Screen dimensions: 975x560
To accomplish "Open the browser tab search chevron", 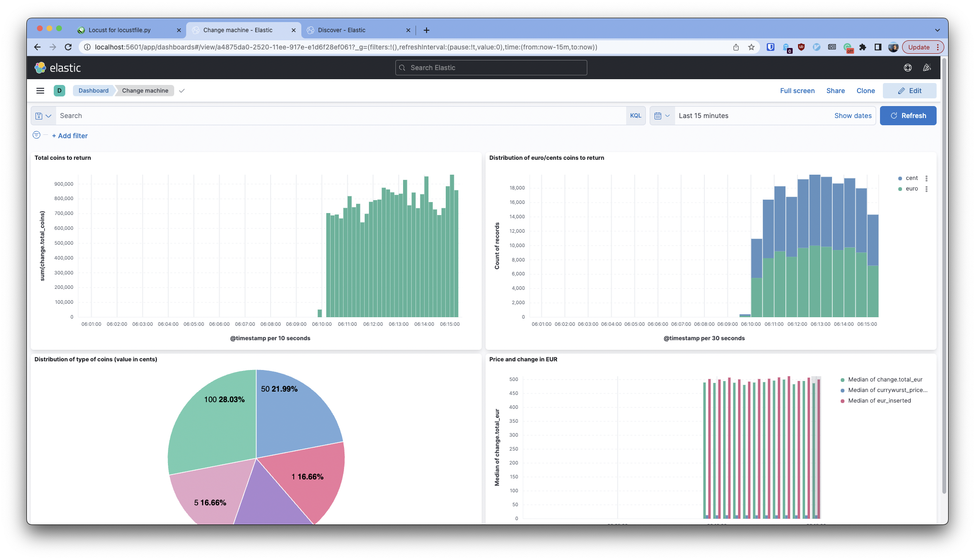I will coord(937,30).
